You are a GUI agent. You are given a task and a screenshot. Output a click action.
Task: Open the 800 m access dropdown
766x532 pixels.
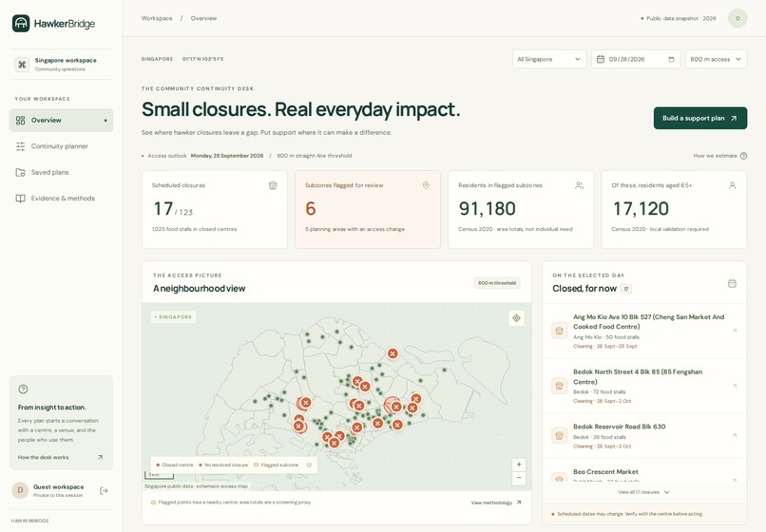click(716, 59)
